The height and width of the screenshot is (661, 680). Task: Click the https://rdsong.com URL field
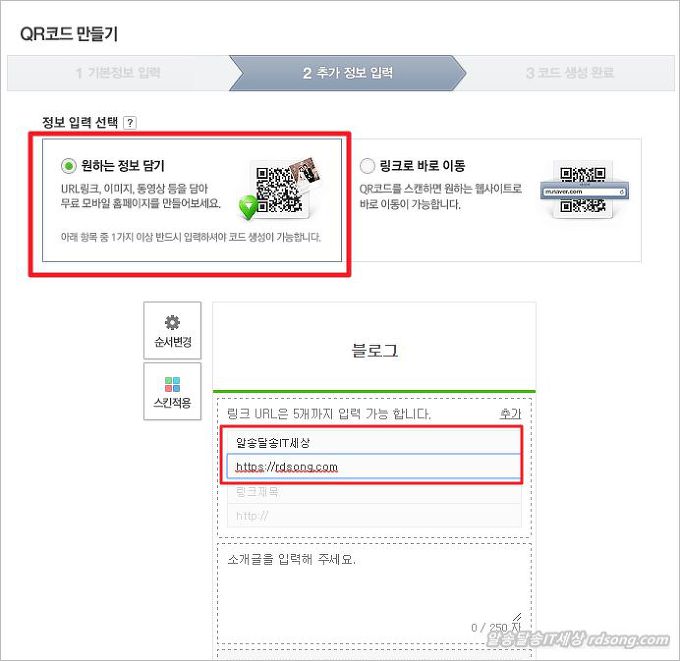click(373, 466)
